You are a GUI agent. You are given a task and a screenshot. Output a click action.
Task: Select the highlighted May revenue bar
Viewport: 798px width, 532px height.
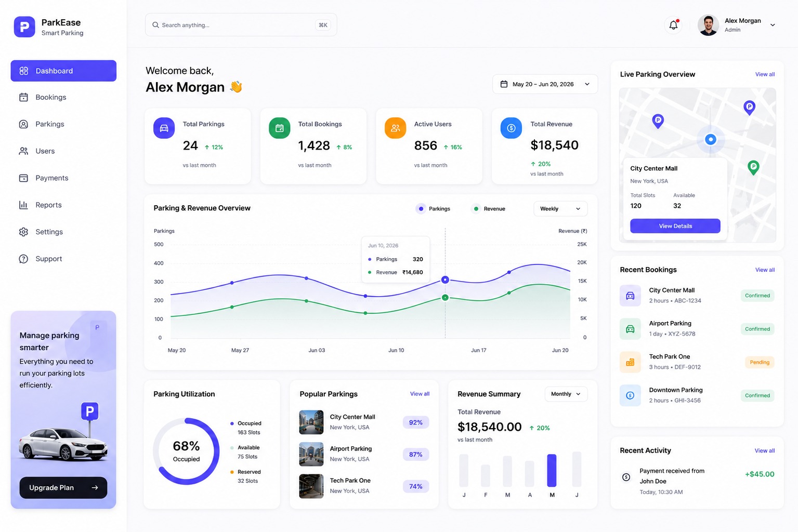click(552, 470)
